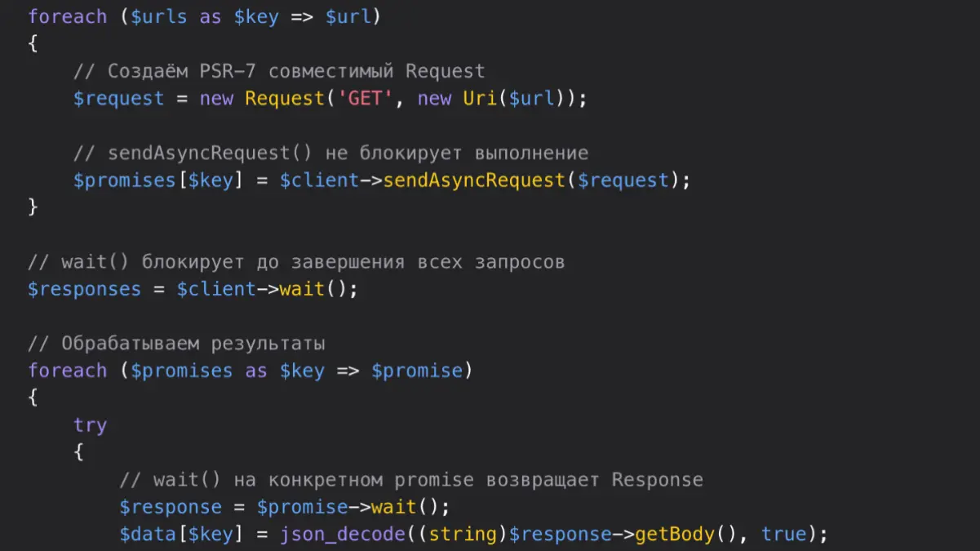Viewport: 980px width, 551px height.
Task: Click the (string) cast before $response
Action: click(x=459, y=533)
